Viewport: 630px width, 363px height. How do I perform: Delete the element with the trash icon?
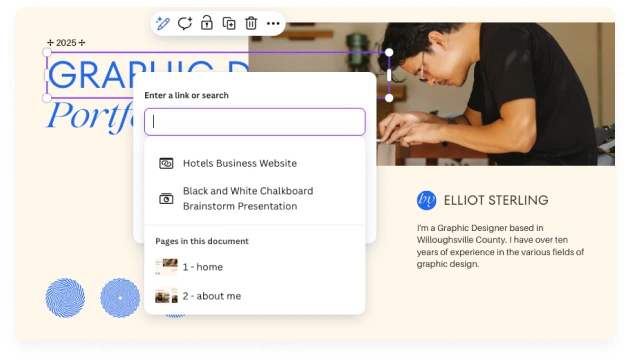tap(251, 23)
